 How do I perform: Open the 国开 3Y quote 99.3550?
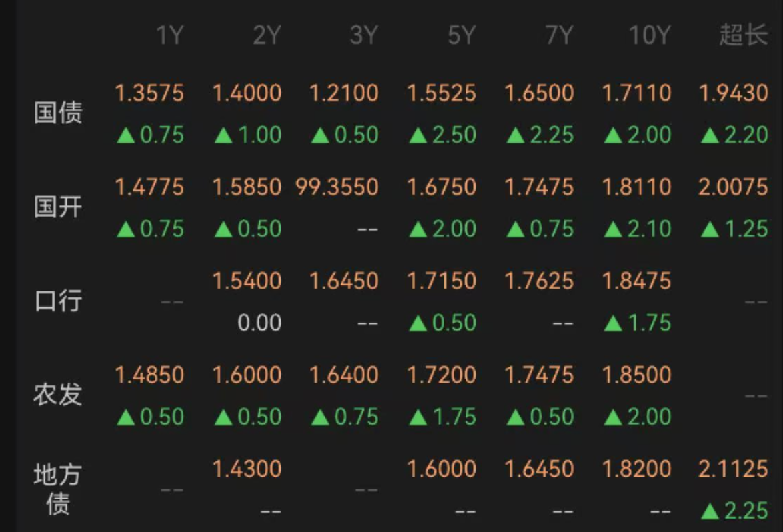point(337,187)
